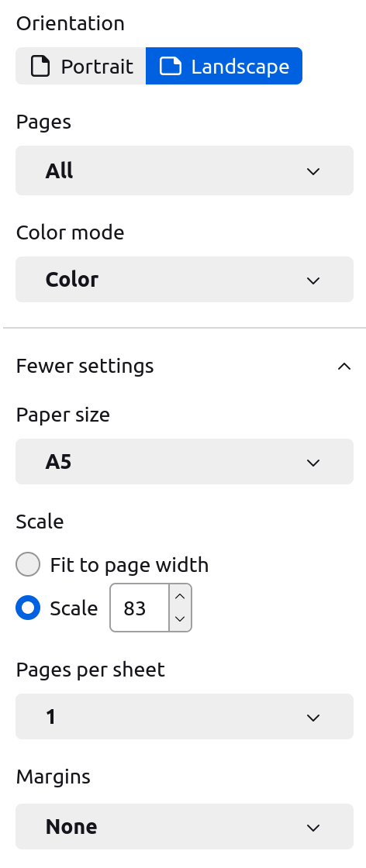Collapse settings with the Fewer settings chevron
The image size is (366, 868).
coord(344,367)
